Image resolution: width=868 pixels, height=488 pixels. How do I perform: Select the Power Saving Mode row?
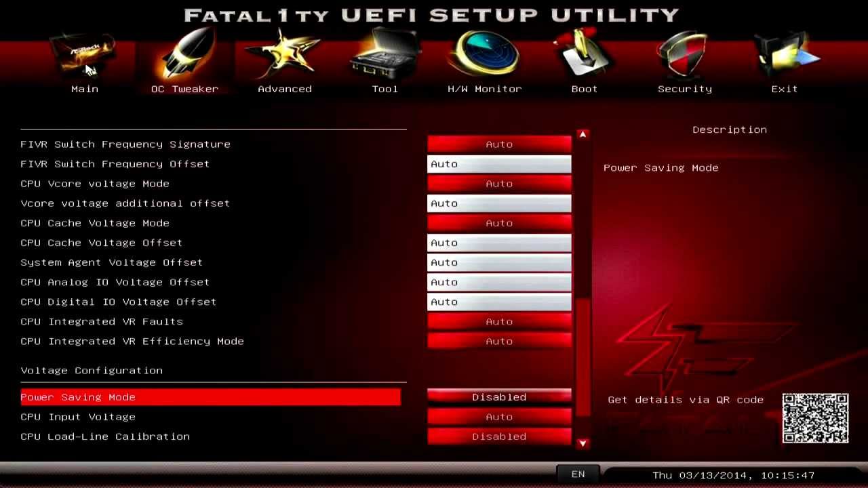(210, 397)
